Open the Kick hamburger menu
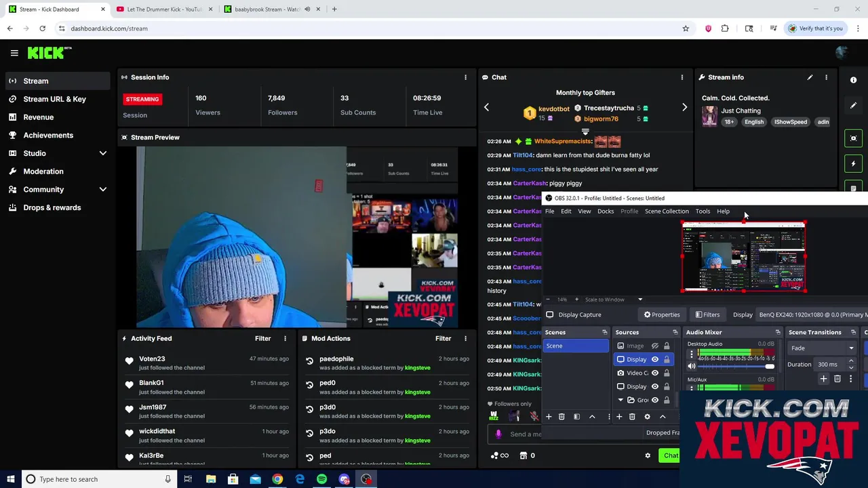The height and width of the screenshot is (488, 868). tap(14, 53)
